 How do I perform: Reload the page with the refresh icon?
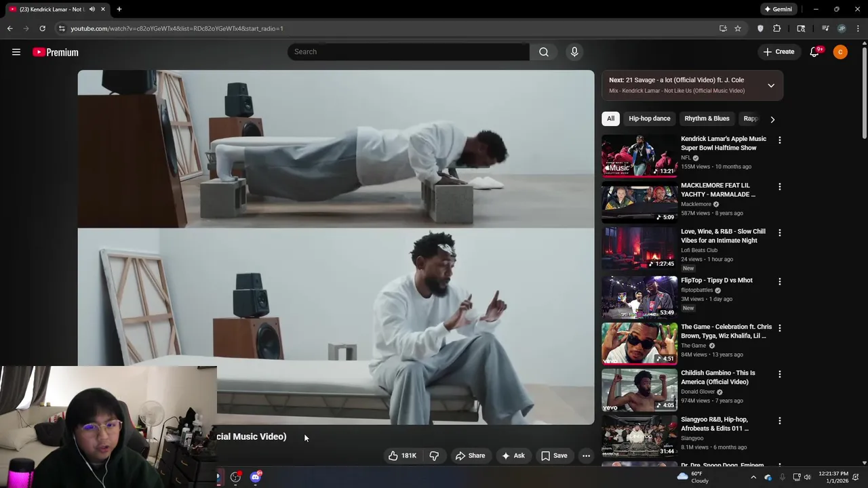point(42,28)
